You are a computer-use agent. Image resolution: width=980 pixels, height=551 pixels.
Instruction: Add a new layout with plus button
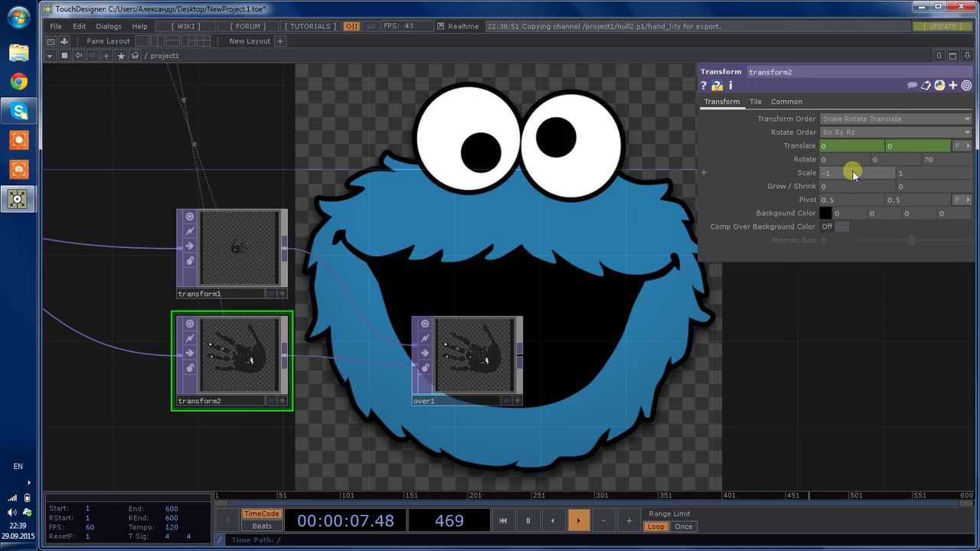tap(280, 41)
